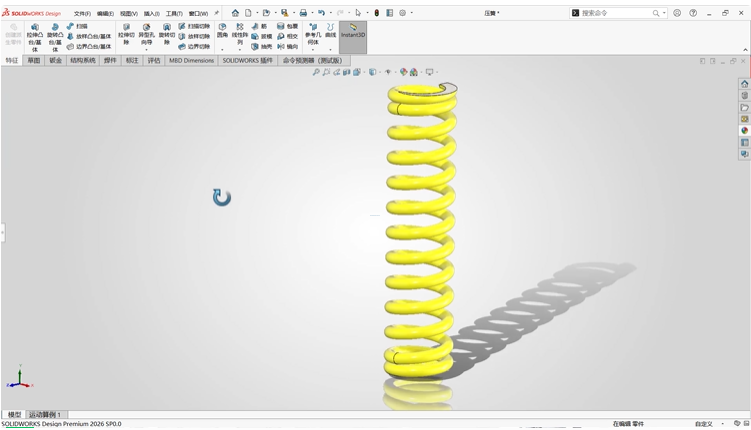The width and height of the screenshot is (751, 430).
Task: Switch to the 运动算例 1 bottom tab
Action: 45,414
